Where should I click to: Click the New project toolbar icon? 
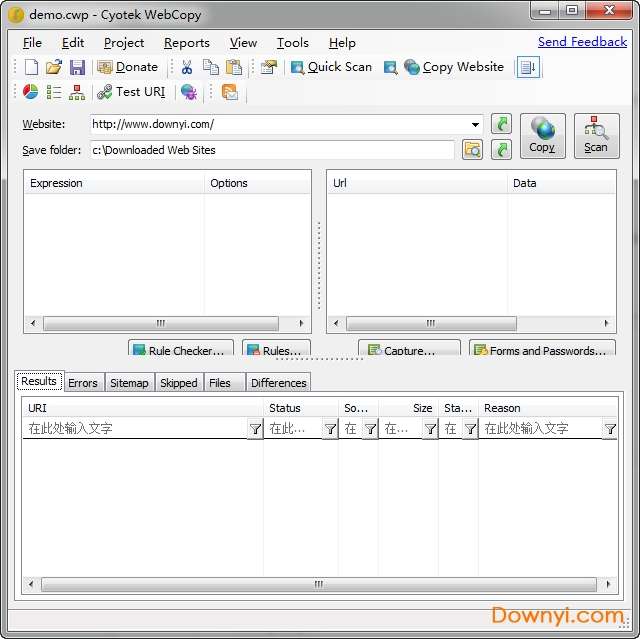tap(31, 67)
